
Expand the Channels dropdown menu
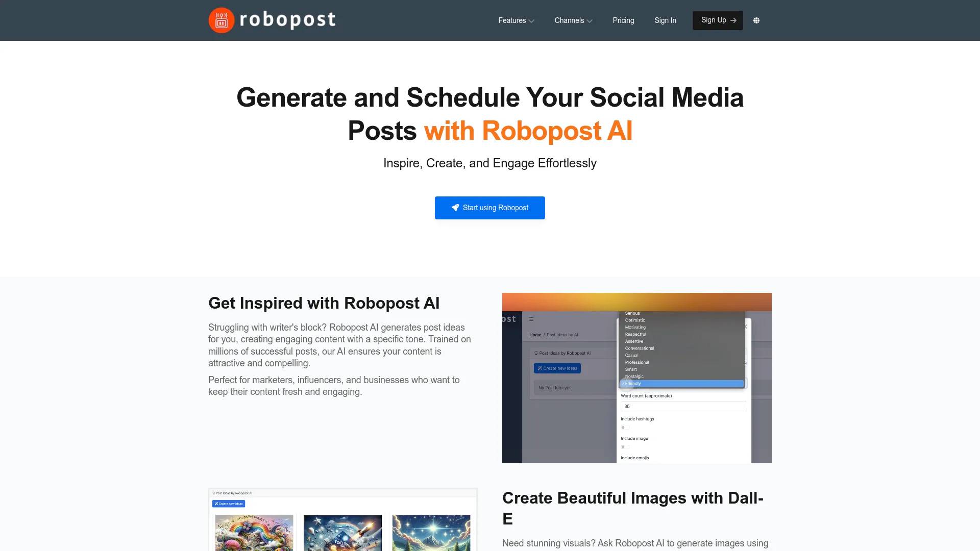pos(573,20)
